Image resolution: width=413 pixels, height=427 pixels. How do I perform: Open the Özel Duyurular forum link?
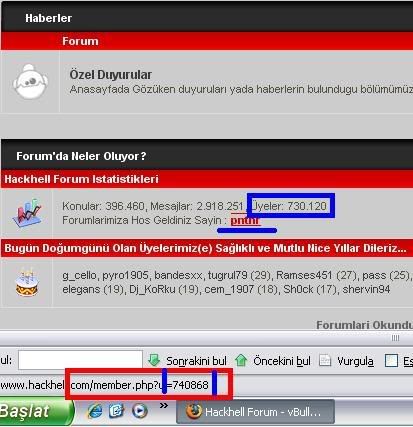click(x=111, y=75)
